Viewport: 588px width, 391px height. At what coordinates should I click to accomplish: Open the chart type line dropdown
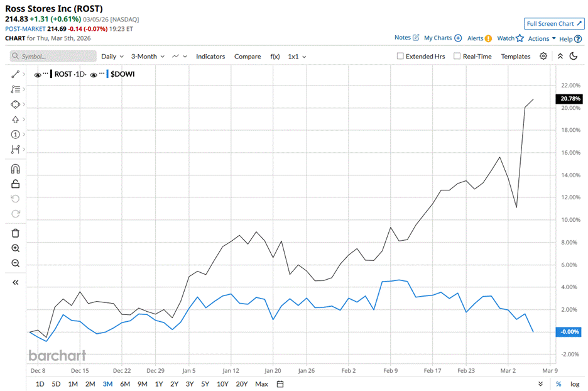(179, 57)
